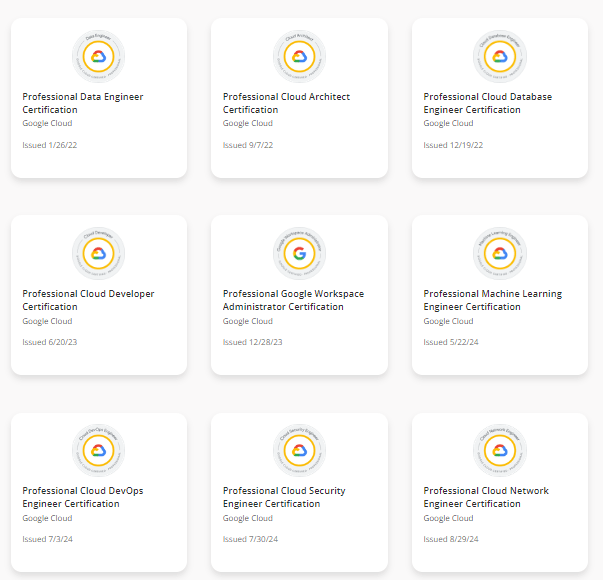Click the Cloud DevOps Engineer badge icon
The image size is (603, 580).
point(98,450)
